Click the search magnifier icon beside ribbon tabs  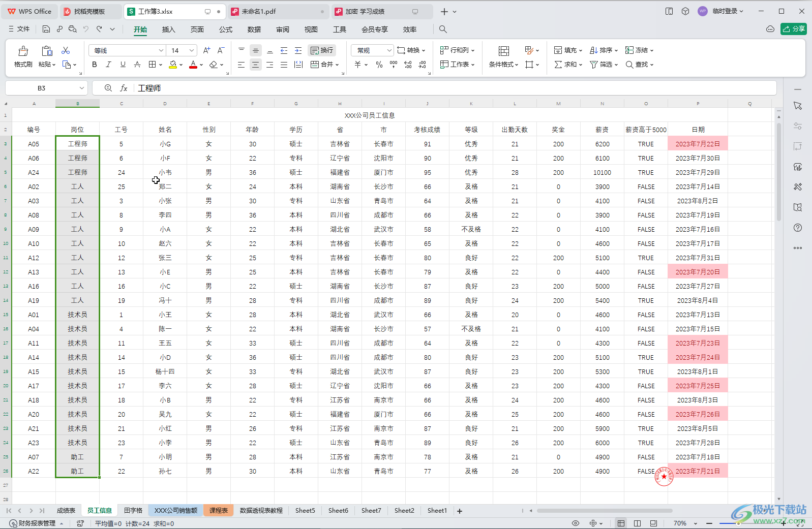443,29
